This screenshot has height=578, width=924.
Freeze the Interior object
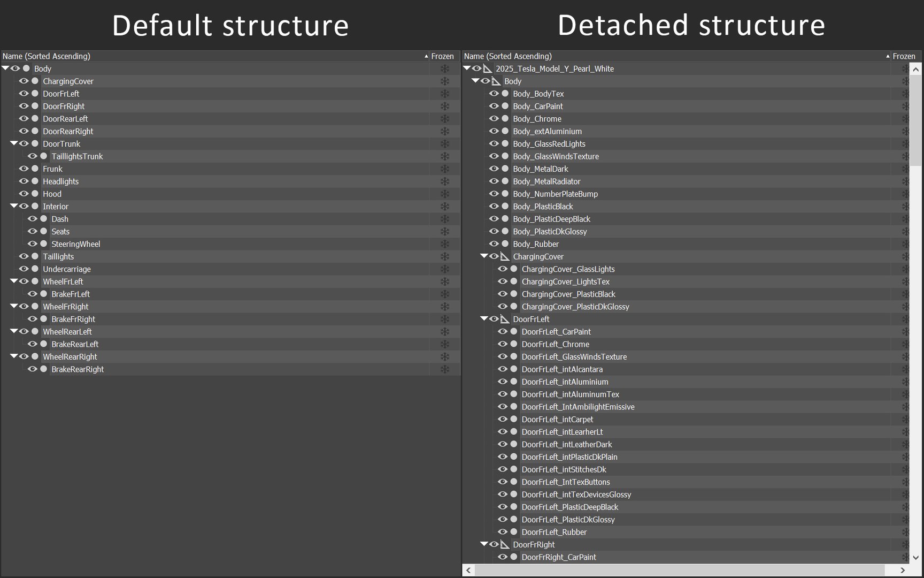(x=444, y=207)
